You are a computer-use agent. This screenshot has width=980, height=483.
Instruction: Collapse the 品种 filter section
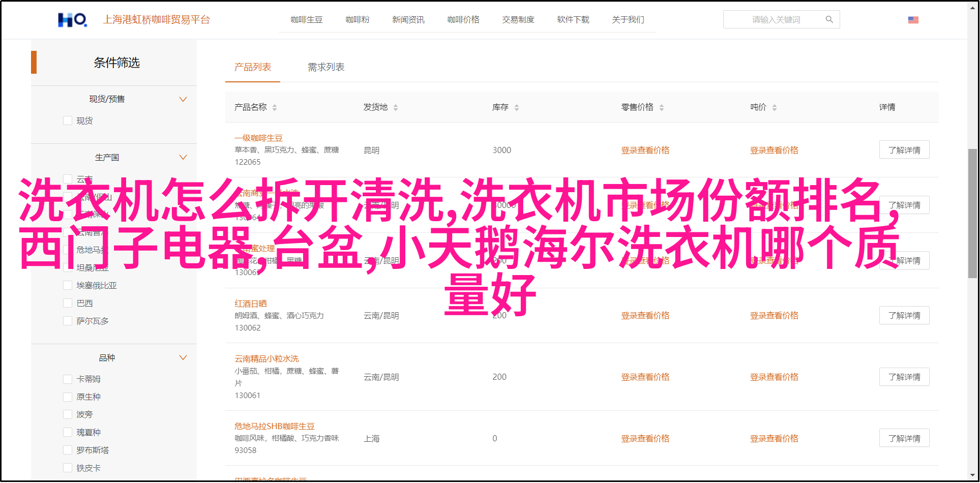pyautogui.click(x=183, y=358)
